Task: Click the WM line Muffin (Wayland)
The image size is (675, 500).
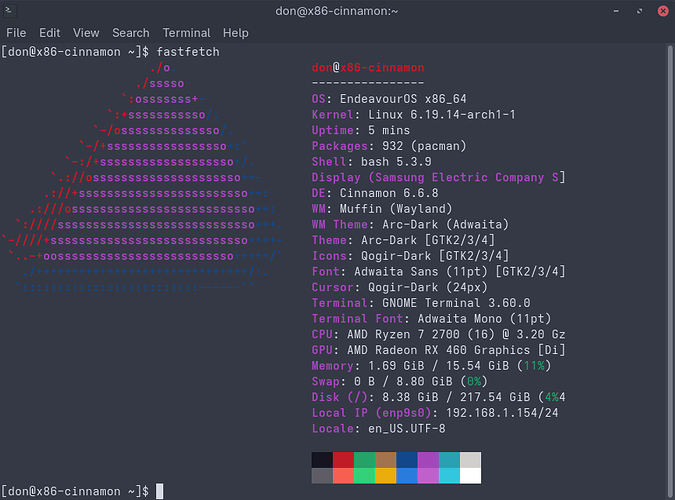Action: (382, 209)
